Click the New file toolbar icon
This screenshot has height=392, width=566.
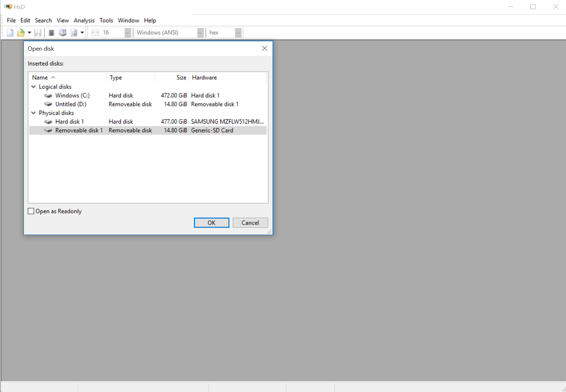pyautogui.click(x=10, y=33)
